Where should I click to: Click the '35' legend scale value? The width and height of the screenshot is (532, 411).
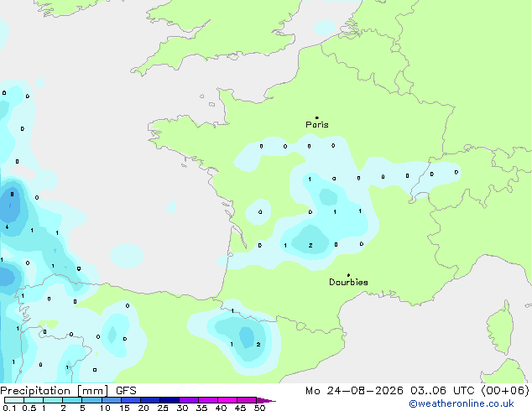201,408
